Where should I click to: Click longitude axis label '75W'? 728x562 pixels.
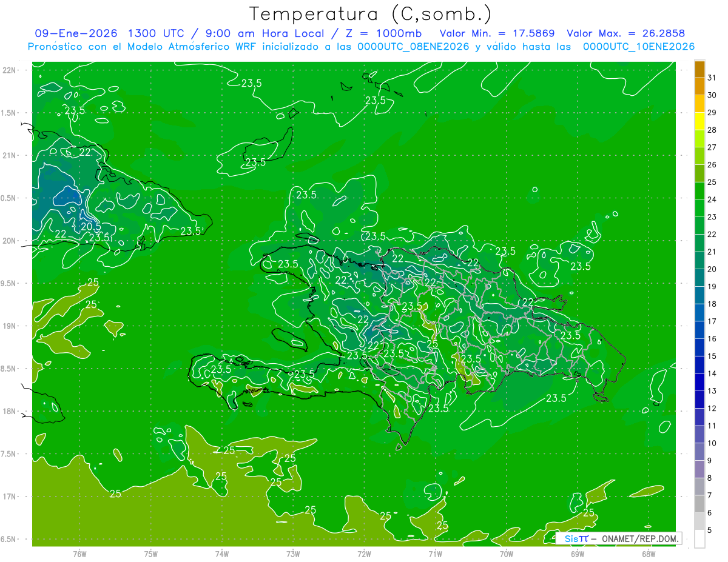click(151, 554)
